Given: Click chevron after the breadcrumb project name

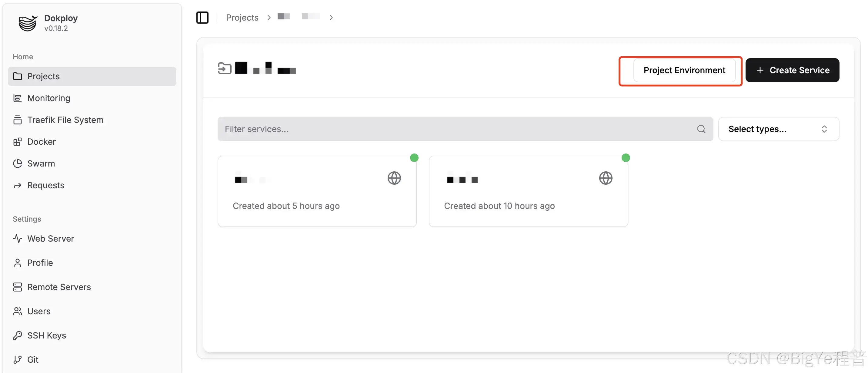Looking at the screenshot, I should click(x=331, y=18).
